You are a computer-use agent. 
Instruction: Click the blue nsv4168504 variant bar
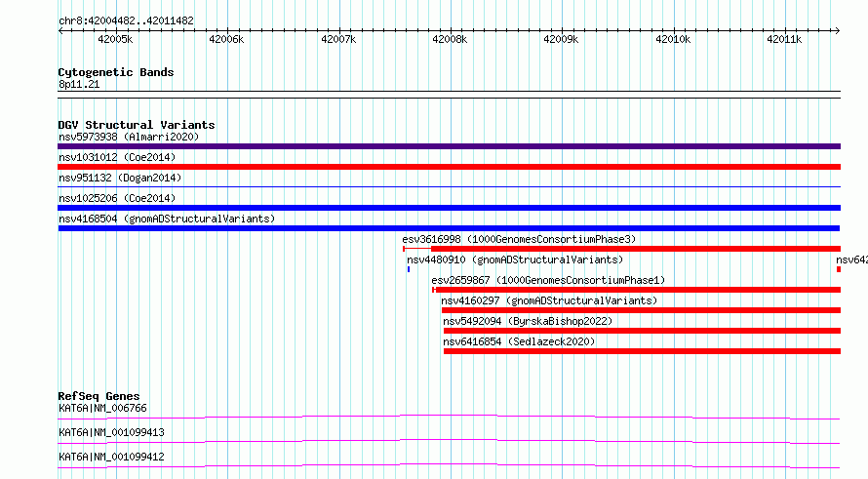tap(449, 228)
